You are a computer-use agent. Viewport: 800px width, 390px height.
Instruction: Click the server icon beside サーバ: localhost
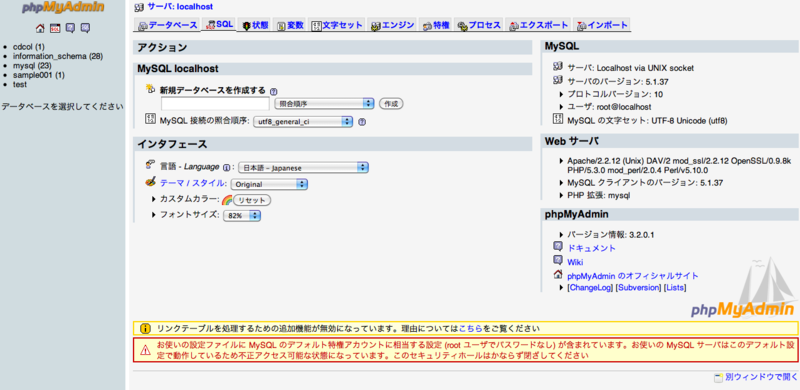[x=139, y=7]
